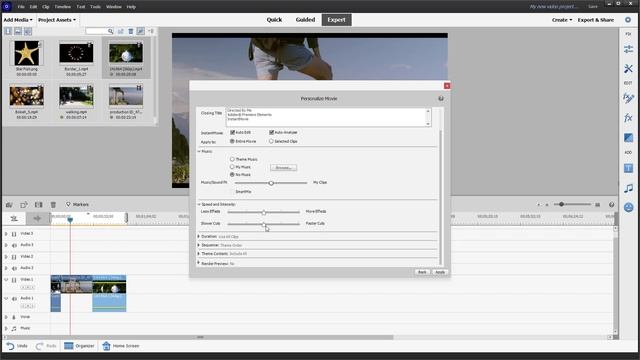Click the Apply button in dialog

pyautogui.click(x=440, y=272)
